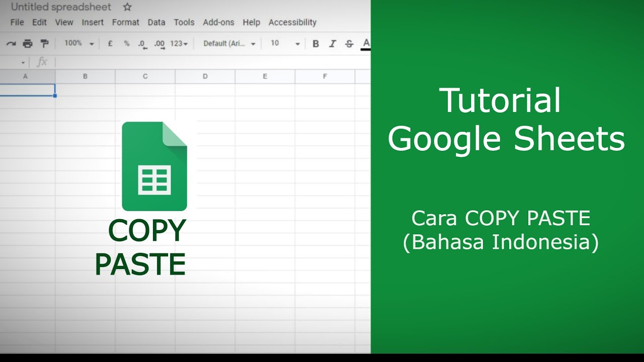Open the Default (Arial) font dropdown
Viewport: 644px width, 362px height.
[x=229, y=44]
